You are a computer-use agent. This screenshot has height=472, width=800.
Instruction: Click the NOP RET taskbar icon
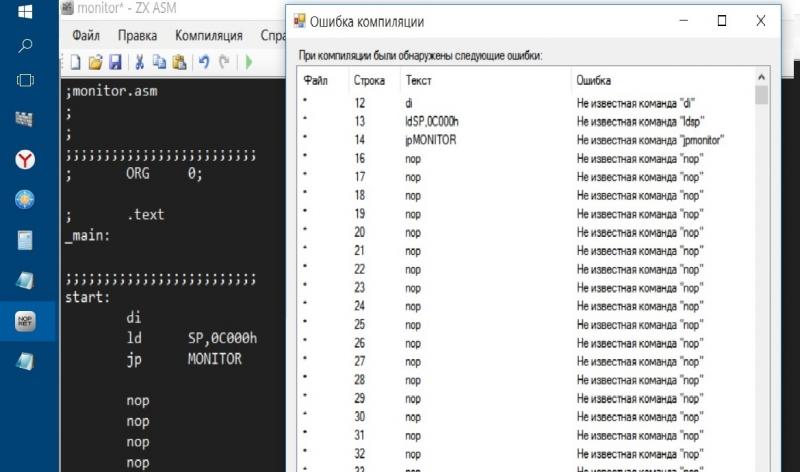(x=25, y=321)
